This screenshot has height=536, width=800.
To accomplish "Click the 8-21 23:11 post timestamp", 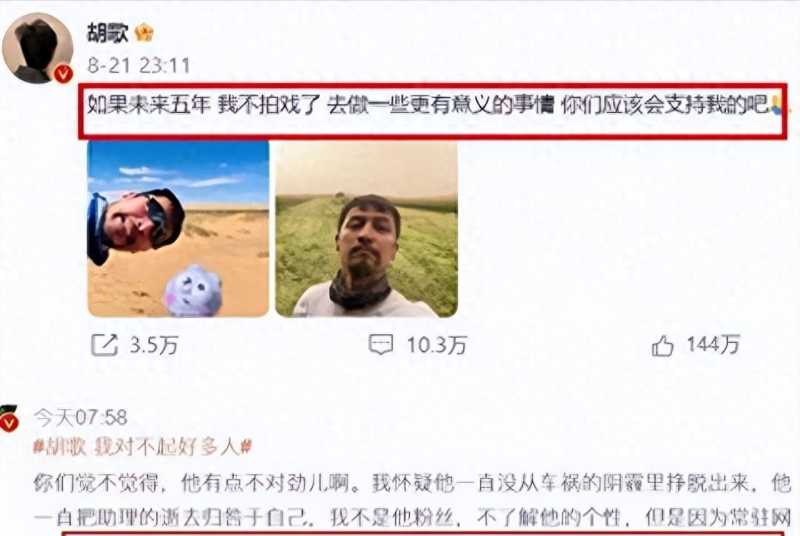I will [139, 65].
